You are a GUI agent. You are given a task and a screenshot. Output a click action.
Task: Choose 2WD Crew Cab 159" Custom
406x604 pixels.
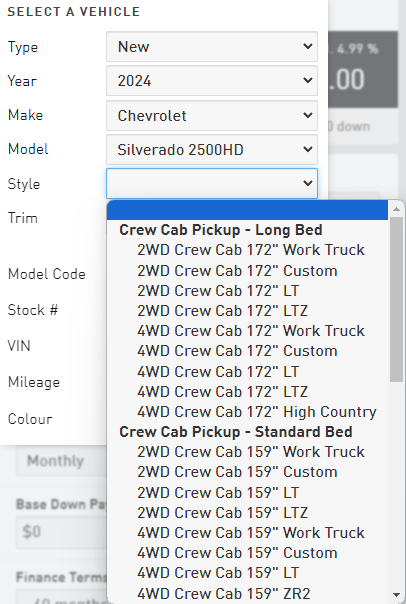coord(247,472)
